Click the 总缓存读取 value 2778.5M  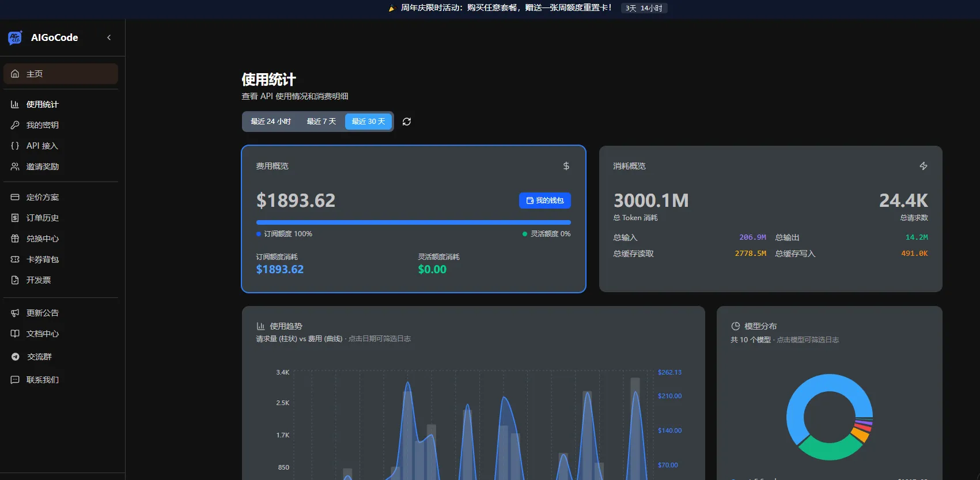coord(750,254)
